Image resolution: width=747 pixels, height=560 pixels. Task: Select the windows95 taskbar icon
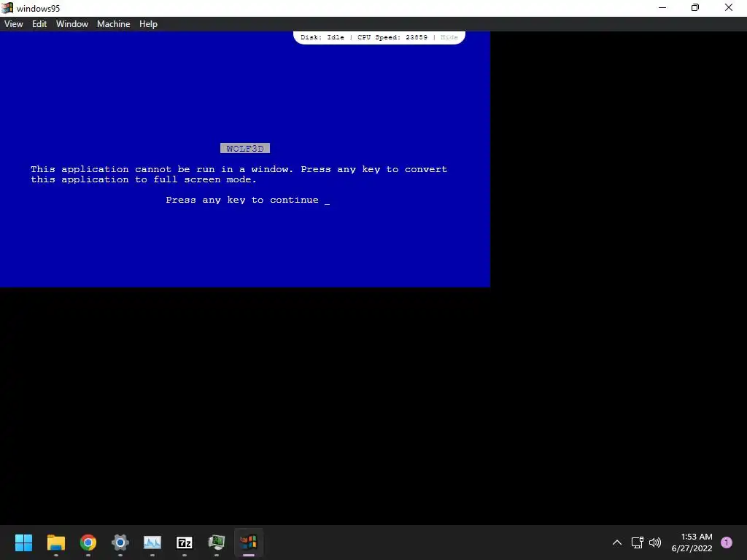click(249, 542)
